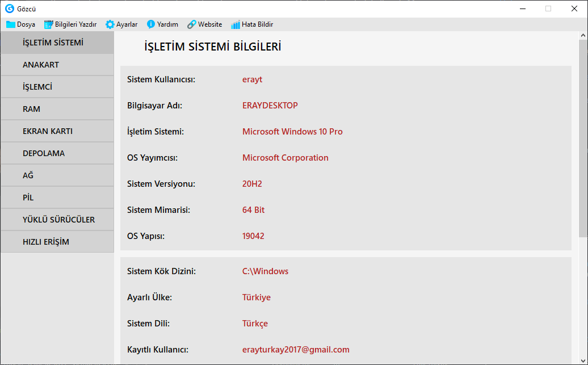The image size is (588, 365).
Task: Click the value C:\Windows
Action: pos(265,271)
